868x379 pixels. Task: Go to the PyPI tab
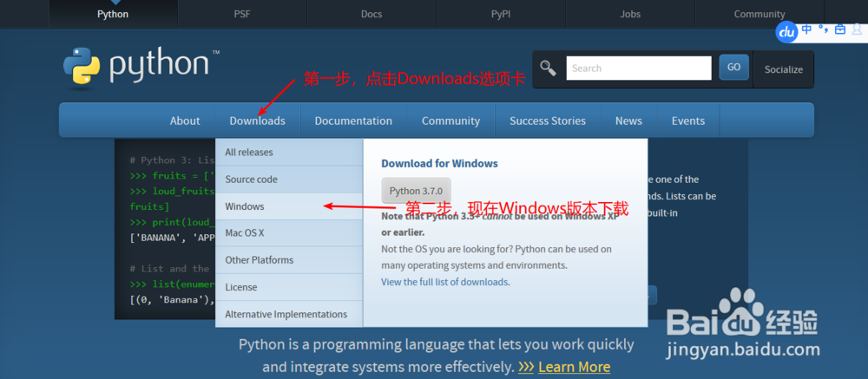tap(501, 14)
